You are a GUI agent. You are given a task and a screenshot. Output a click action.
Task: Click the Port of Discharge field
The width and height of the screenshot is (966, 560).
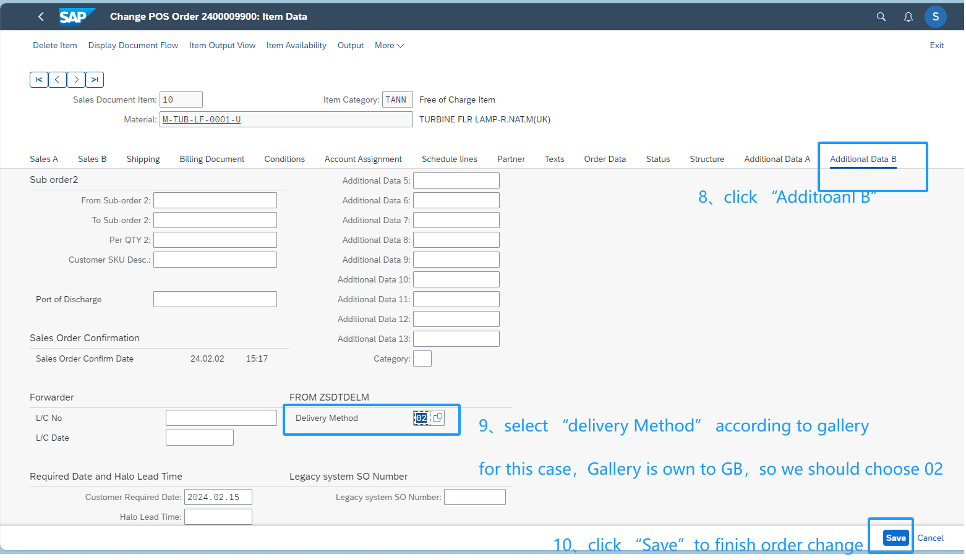pos(215,299)
